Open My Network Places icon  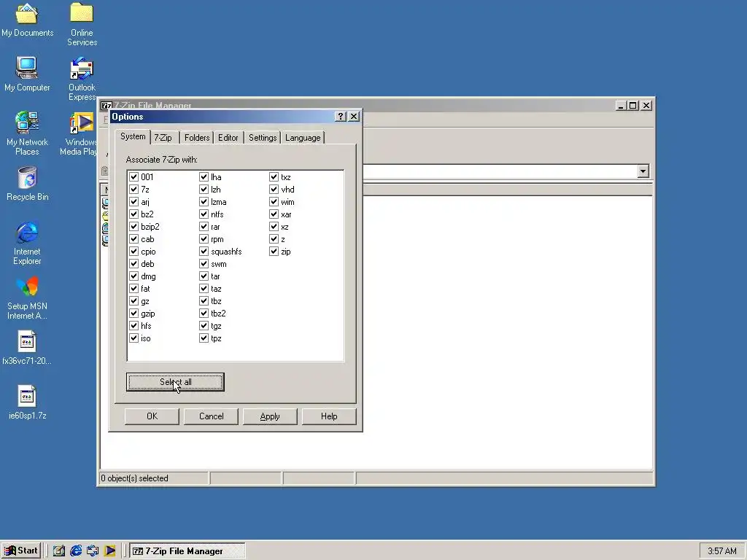click(27, 133)
